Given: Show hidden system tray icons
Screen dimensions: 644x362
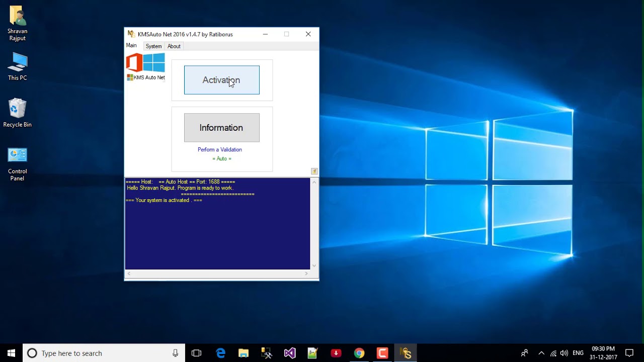Looking at the screenshot, I should point(541,353).
